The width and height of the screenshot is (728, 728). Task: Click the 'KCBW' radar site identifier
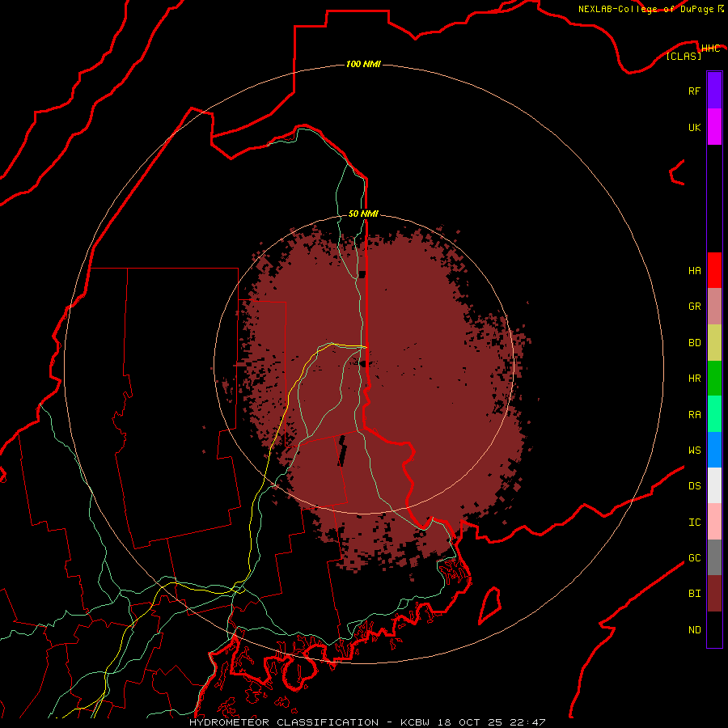click(x=415, y=722)
